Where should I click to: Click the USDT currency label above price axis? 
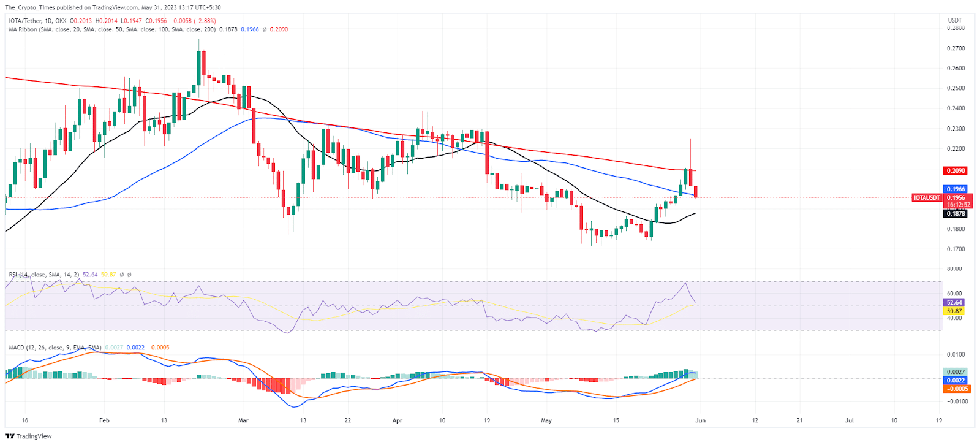pyautogui.click(x=955, y=20)
